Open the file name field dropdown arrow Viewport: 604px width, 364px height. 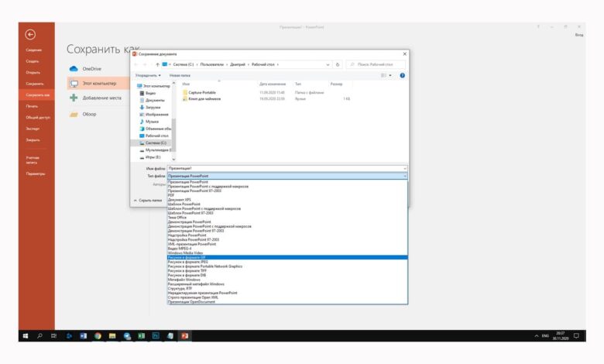click(404, 169)
